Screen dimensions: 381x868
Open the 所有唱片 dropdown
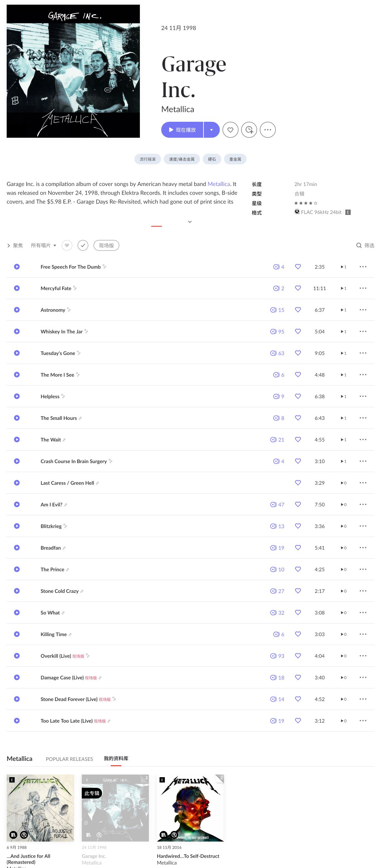43,245
